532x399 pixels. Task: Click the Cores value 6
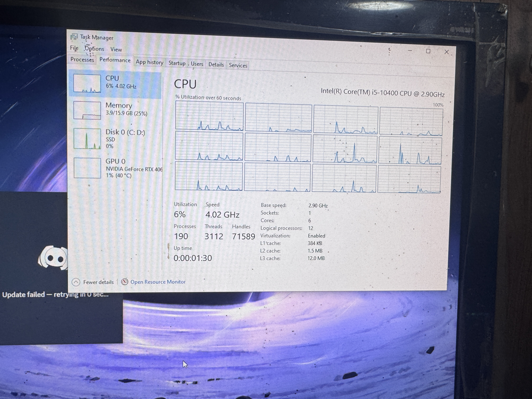(x=310, y=220)
